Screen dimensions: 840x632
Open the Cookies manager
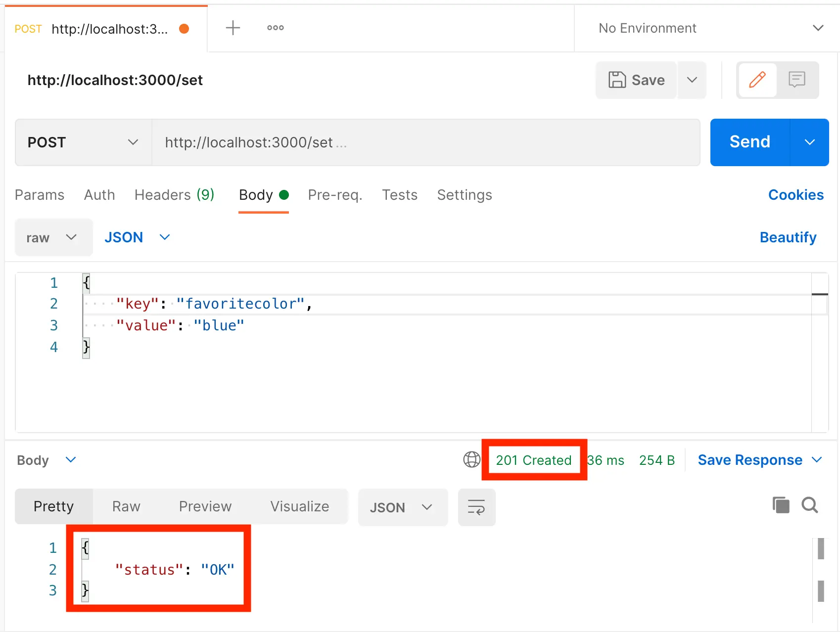point(795,195)
